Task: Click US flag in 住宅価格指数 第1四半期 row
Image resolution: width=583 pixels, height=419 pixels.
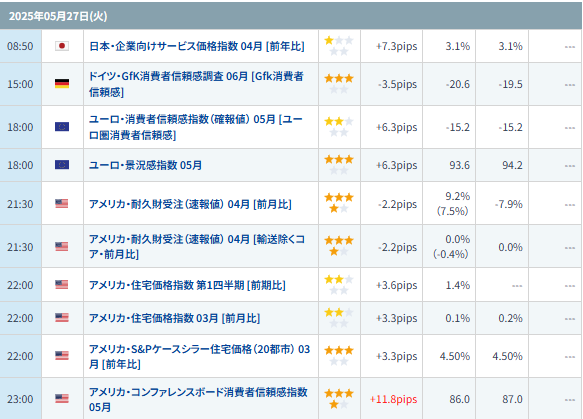Action: (62, 285)
